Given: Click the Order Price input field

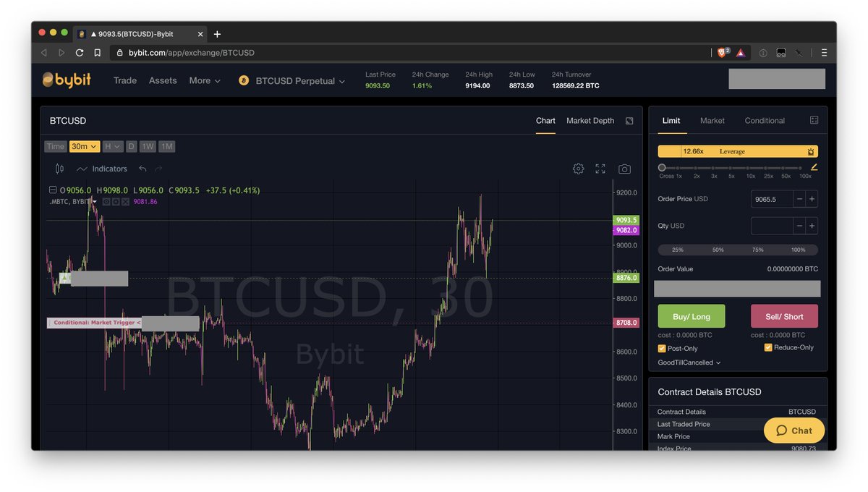Looking at the screenshot, I should point(772,199).
